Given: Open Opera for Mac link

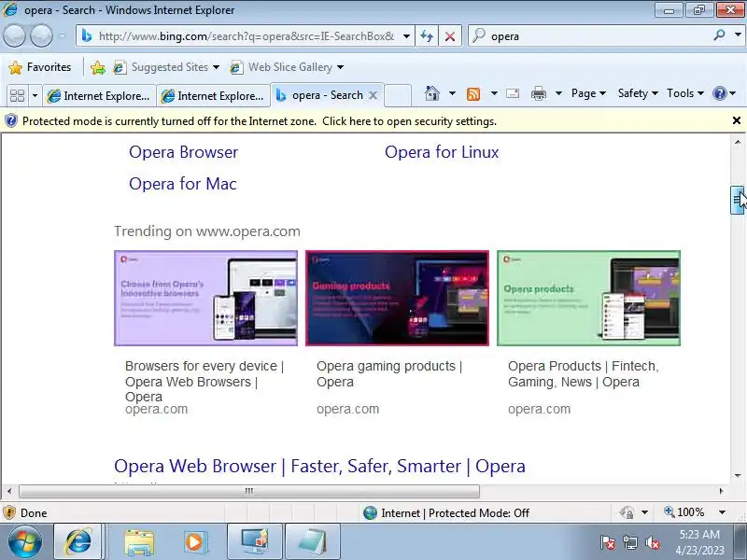Looking at the screenshot, I should 182,184.
